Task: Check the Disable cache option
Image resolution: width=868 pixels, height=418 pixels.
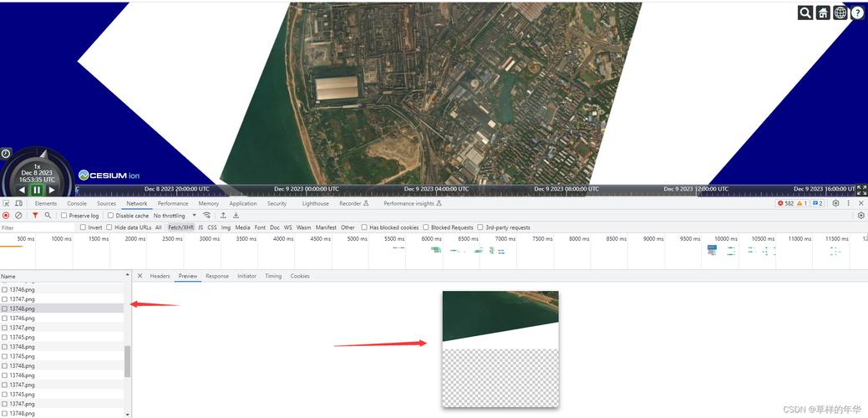Action: [x=111, y=216]
